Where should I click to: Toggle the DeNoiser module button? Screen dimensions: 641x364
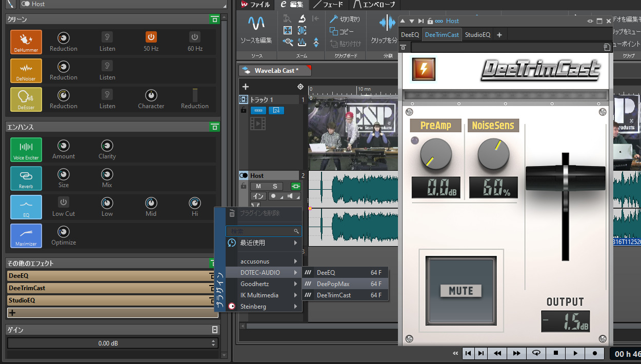[26, 71]
